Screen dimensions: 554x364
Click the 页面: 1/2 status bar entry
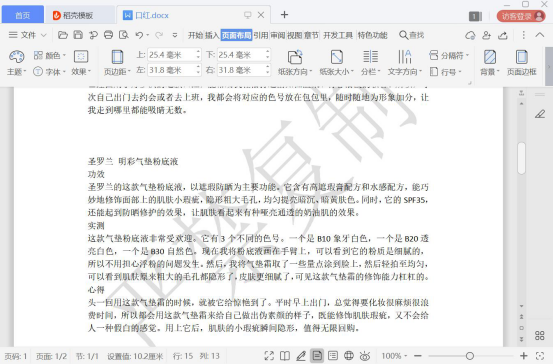tap(51, 356)
